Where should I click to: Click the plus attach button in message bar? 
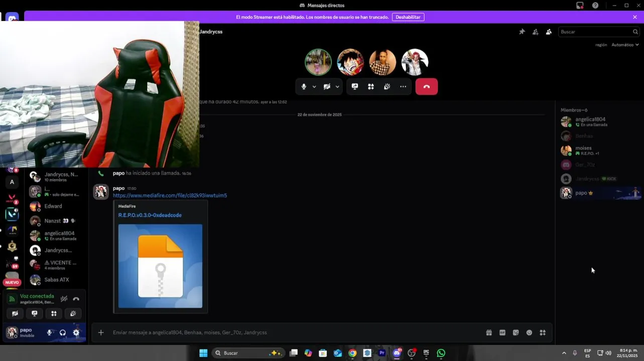coord(101,332)
